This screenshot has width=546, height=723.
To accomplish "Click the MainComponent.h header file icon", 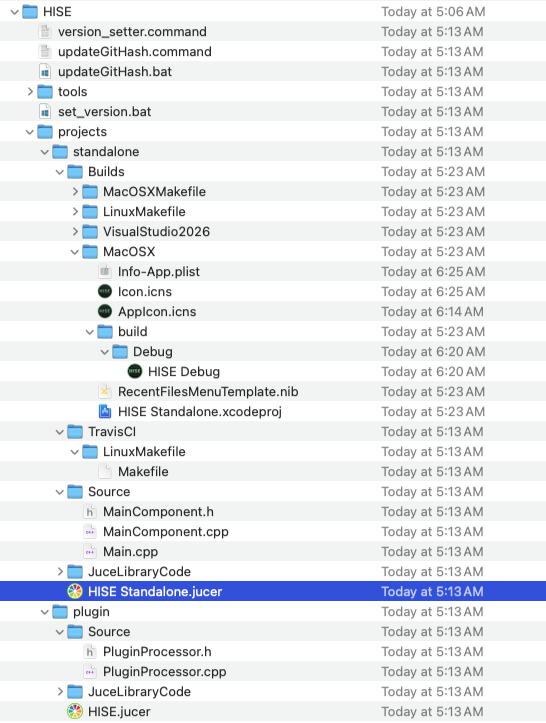I will click(x=90, y=511).
